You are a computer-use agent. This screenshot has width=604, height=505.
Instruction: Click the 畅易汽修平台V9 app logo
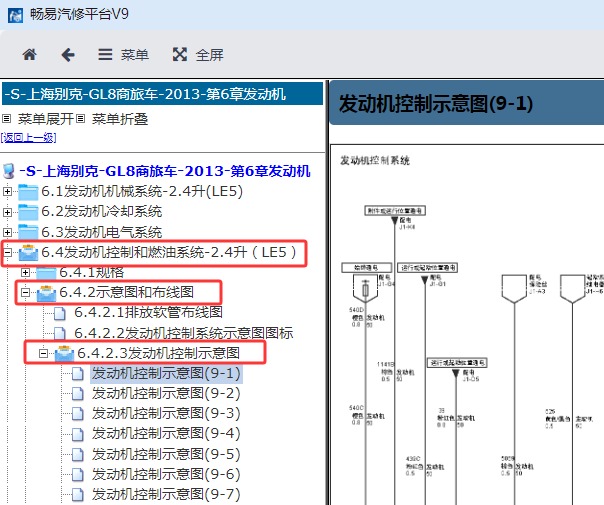15,15
